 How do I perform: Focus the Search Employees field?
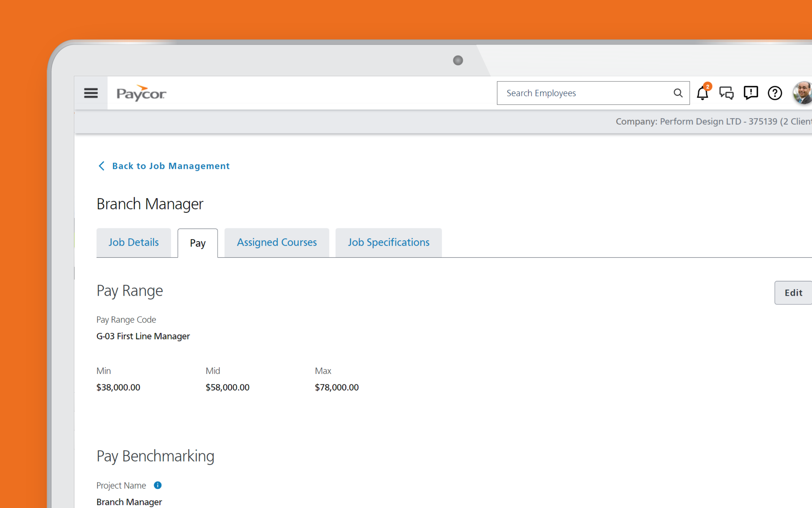(593, 93)
